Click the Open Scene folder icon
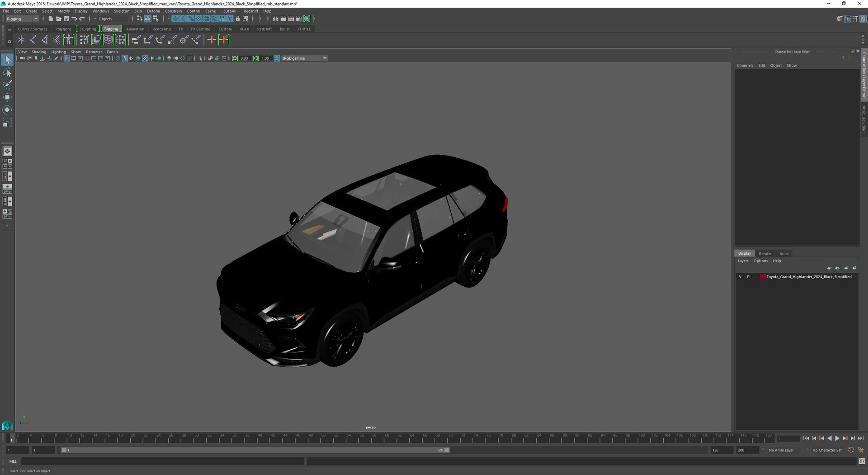Screen dimensions: 868x475 (x=58, y=19)
